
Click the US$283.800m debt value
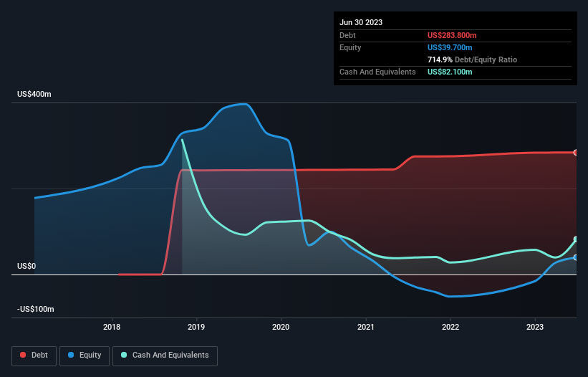coord(452,35)
